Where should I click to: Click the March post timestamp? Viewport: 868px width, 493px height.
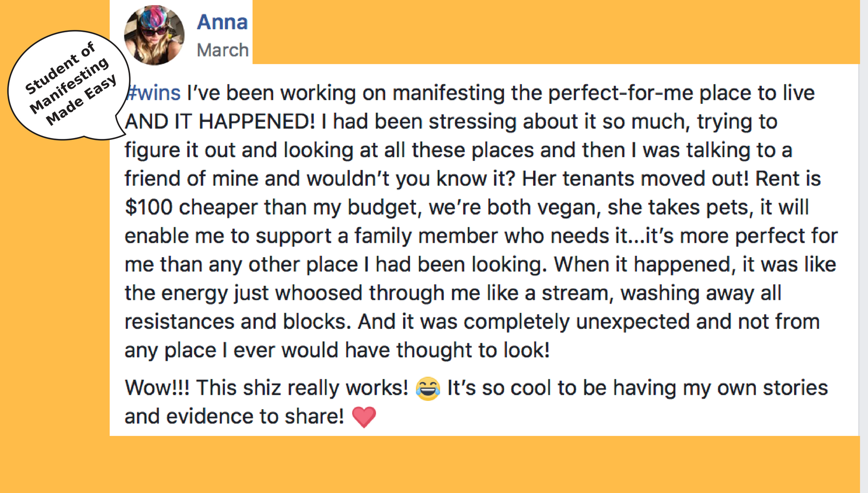[x=223, y=50]
